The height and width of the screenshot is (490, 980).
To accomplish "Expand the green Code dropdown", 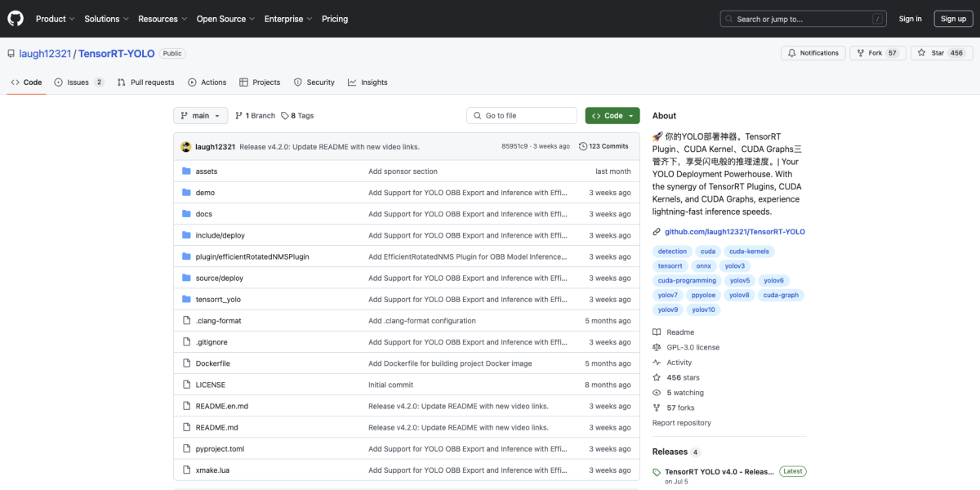I will point(612,116).
